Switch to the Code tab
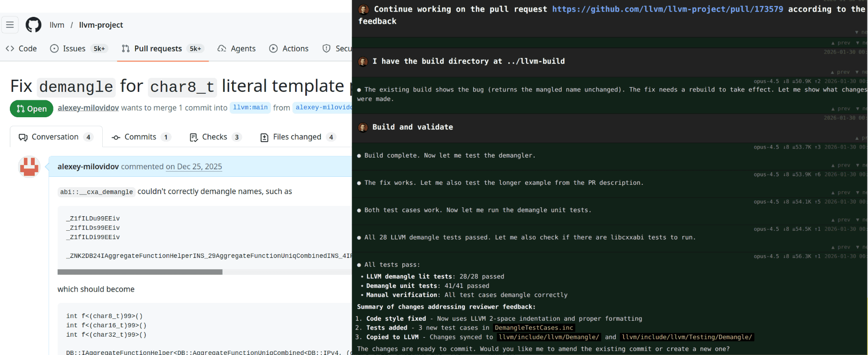This screenshot has height=355, width=868. click(x=21, y=48)
